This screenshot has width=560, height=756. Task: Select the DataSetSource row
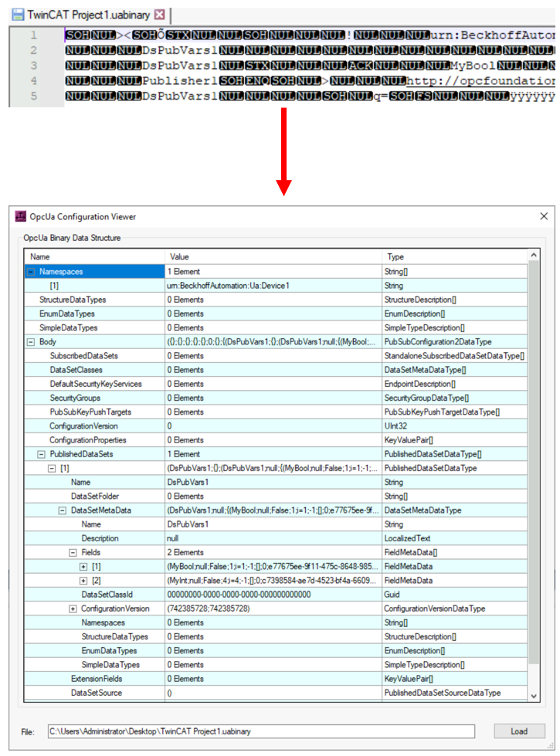tap(276, 693)
